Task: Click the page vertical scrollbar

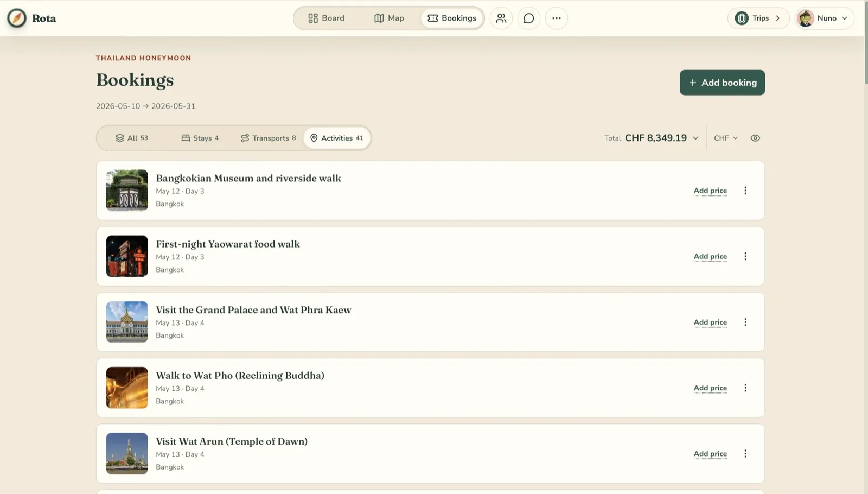Action: click(x=866, y=43)
